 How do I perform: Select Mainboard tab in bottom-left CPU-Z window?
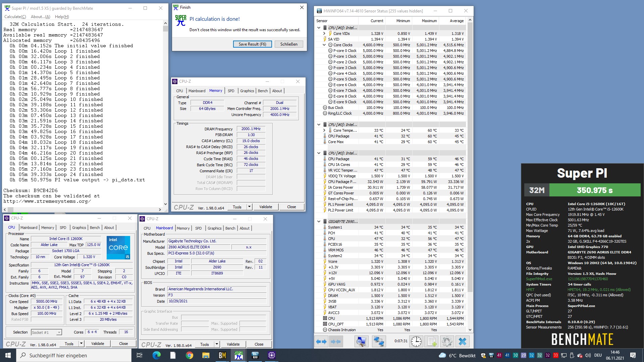pos(29,228)
